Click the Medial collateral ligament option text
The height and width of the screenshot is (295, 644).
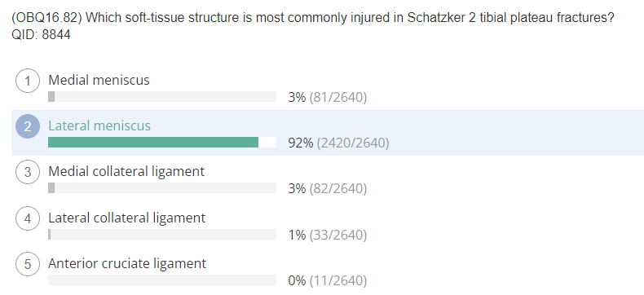[126, 171]
